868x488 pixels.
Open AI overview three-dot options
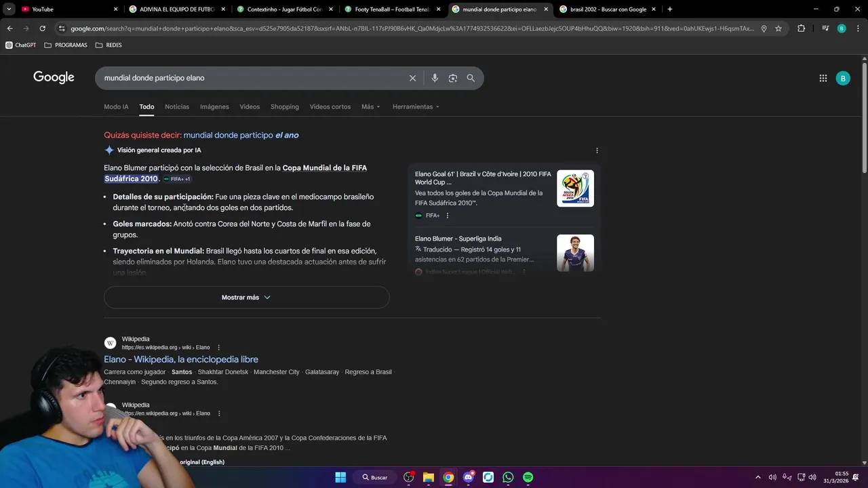click(597, 150)
